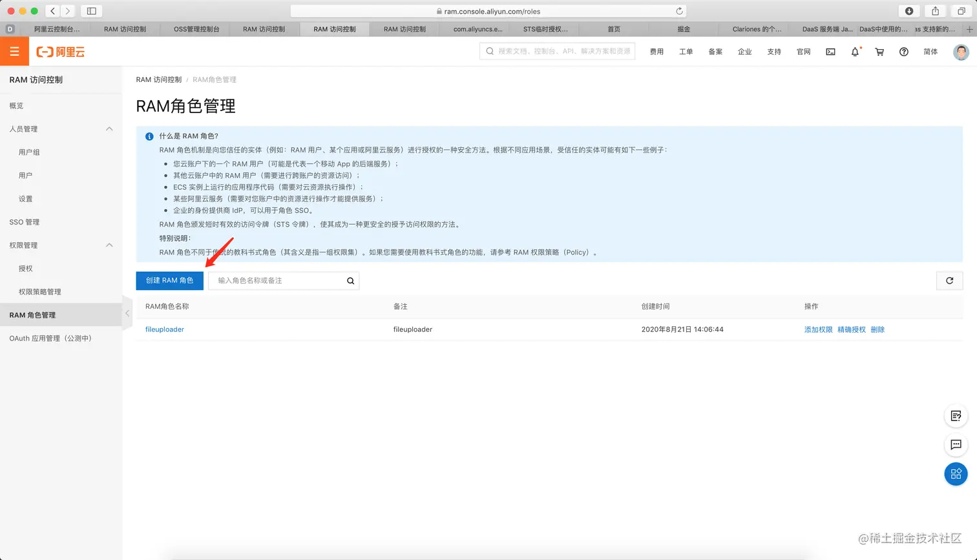Reload page from address bar
Screen dimensions: 977x560
pos(679,11)
